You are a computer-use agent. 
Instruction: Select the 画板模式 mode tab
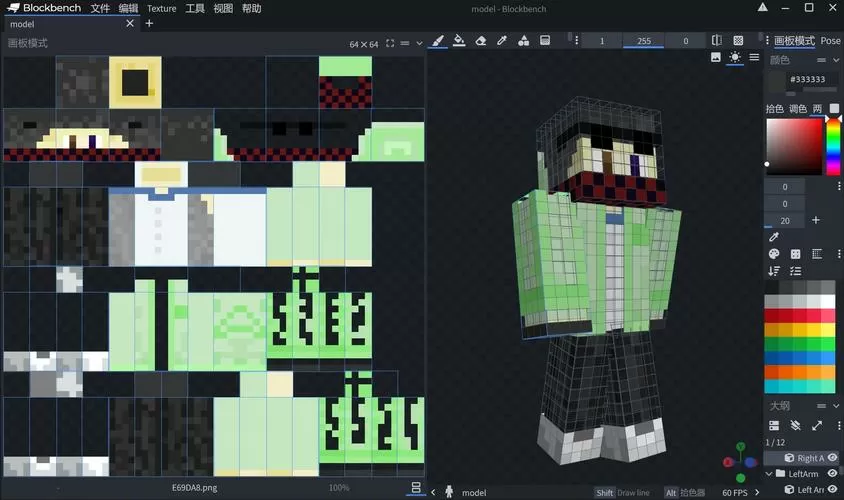(794, 40)
